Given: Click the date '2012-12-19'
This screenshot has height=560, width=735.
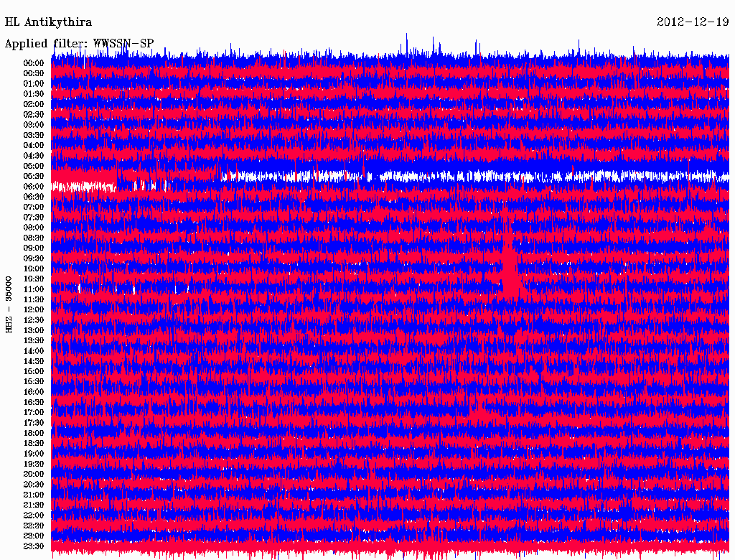Looking at the screenshot, I should (x=693, y=22).
